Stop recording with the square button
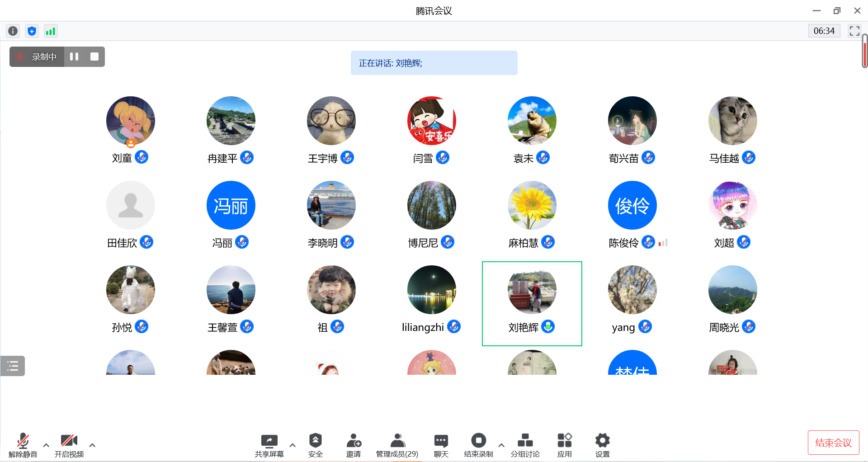Viewport: 868px width, 462px height. tap(94, 57)
